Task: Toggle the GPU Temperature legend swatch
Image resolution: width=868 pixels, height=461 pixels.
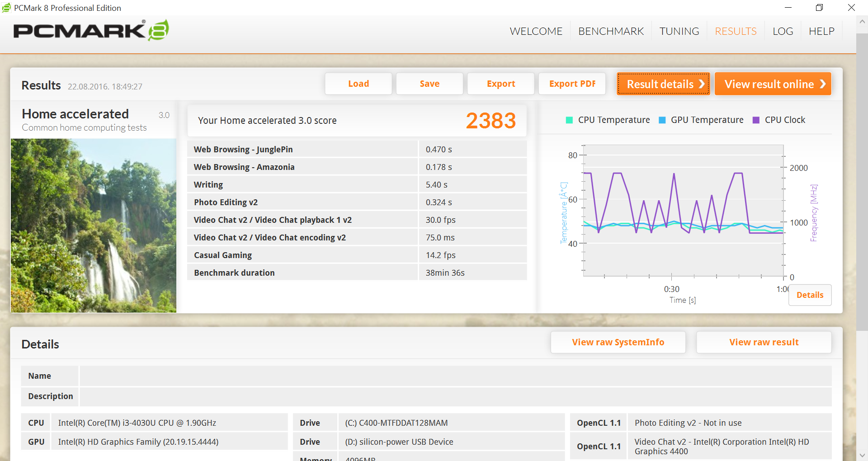Action: point(662,120)
